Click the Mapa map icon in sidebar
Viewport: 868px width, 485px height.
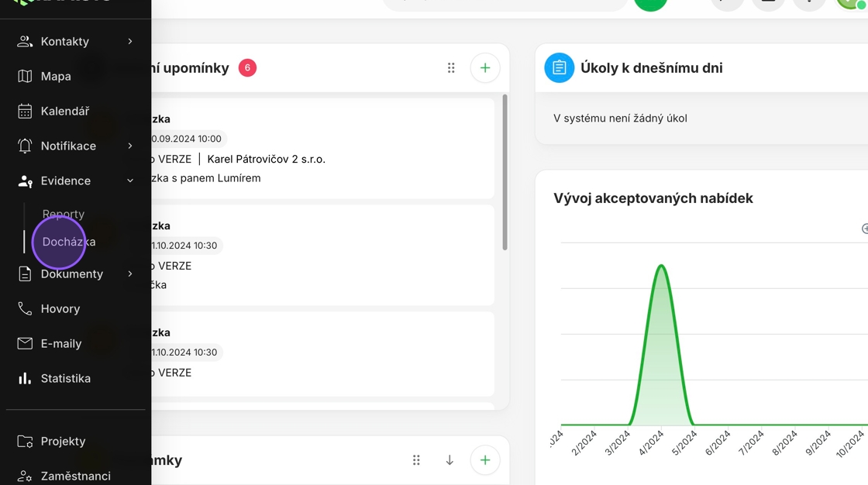tap(25, 76)
